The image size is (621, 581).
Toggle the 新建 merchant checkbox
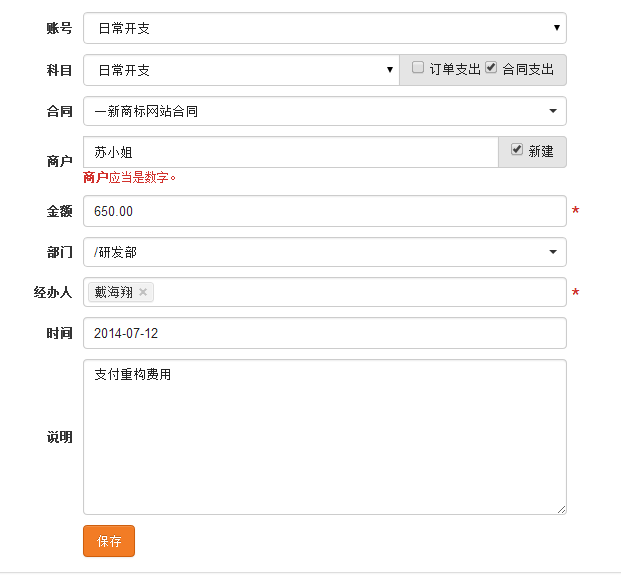(516, 150)
